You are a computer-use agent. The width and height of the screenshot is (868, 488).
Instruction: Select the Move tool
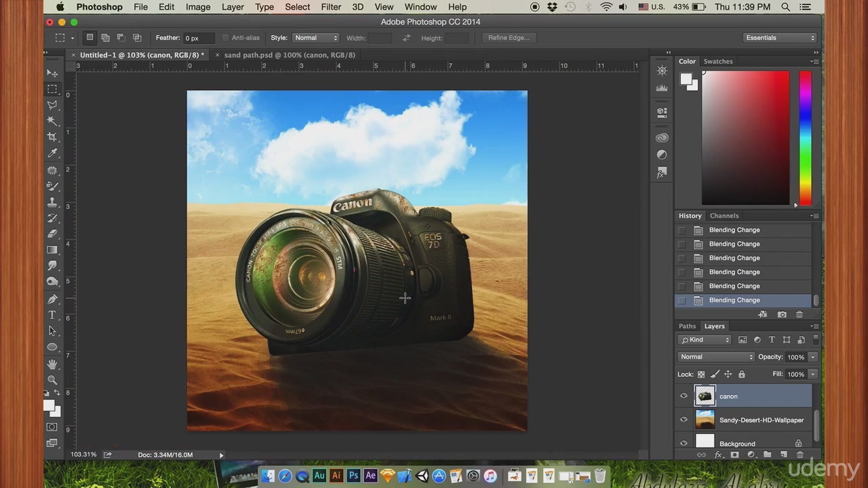tap(52, 73)
